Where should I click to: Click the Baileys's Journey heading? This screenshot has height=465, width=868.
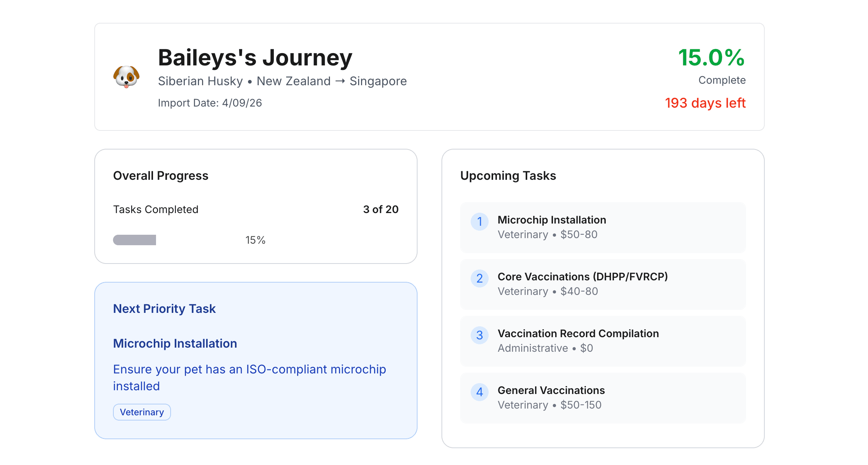[255, 58]
